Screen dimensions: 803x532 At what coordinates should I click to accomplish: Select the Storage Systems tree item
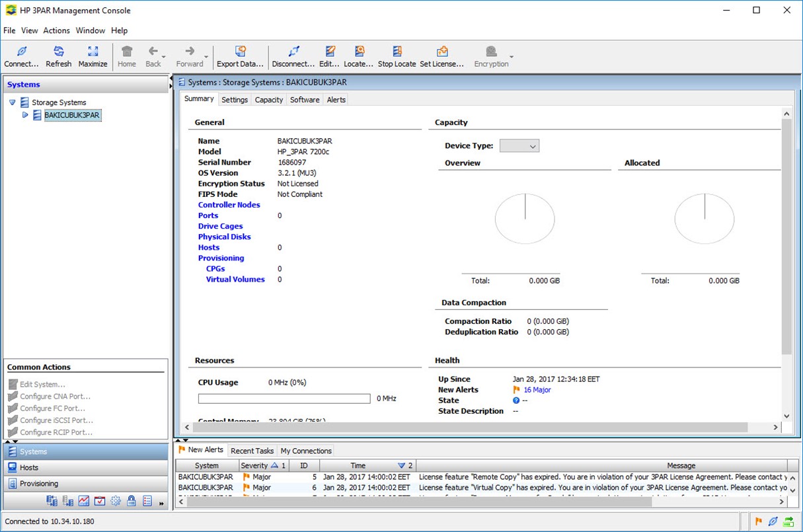pyautogui.click(x=59, y=102)
